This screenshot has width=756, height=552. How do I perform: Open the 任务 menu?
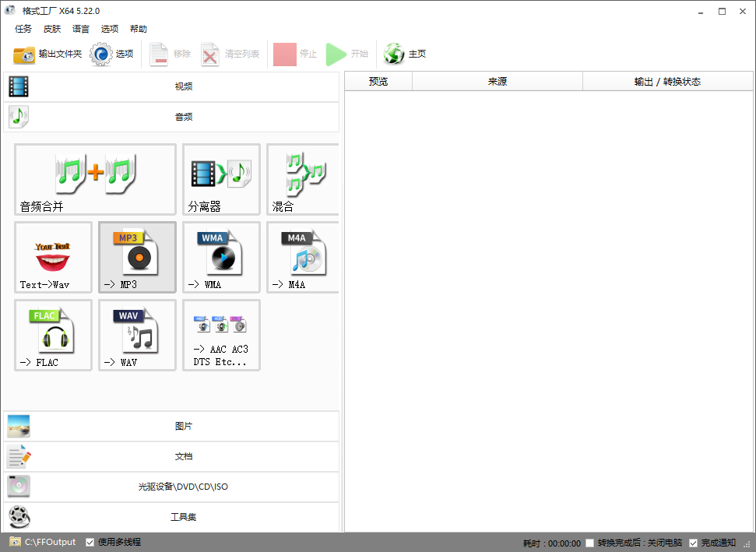click(x=23, y=29)
